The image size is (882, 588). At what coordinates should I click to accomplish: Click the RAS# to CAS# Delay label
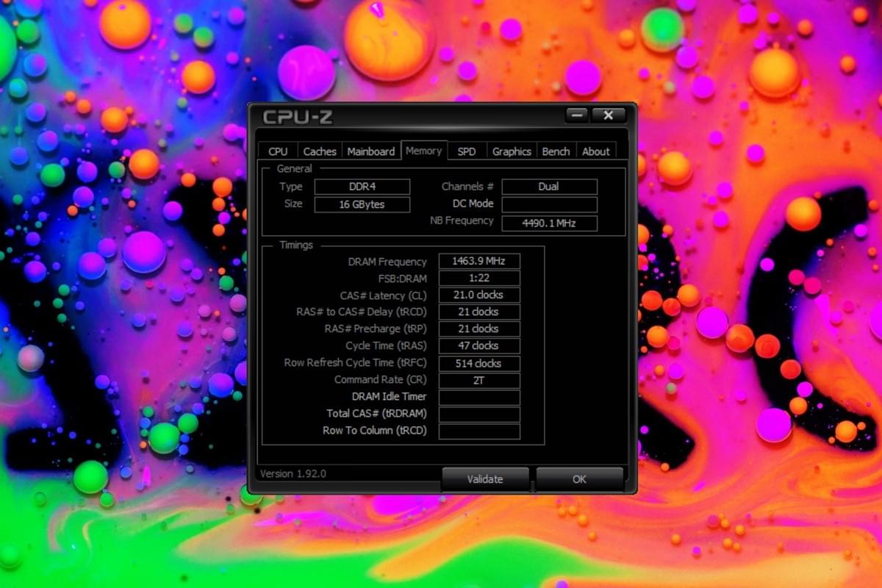(x=362, y=312)
